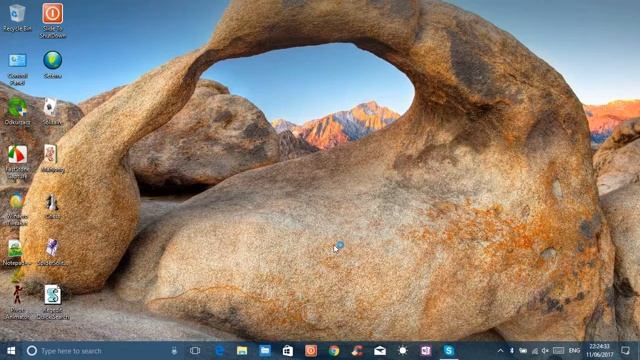640x360 pixels.
Task: Open the touch keyboard tray icon
Action: coord(558,351)
